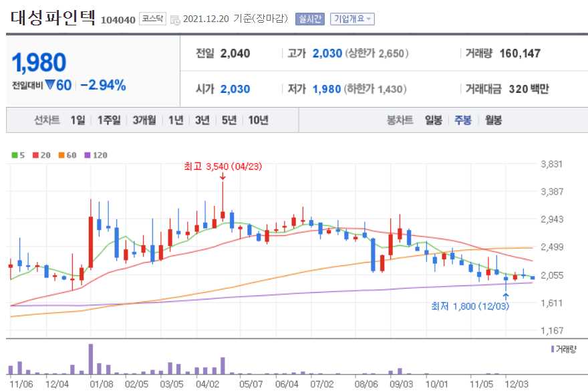Click the red 20 moving-average legend swatch
588x391 pixels.
[x=35, y=155]
